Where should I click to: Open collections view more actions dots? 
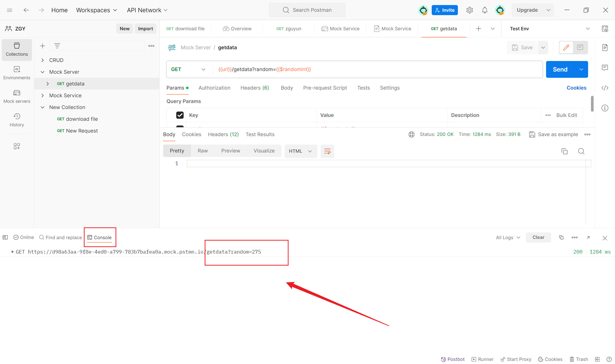pyautogui.click(x=151, y=46)
